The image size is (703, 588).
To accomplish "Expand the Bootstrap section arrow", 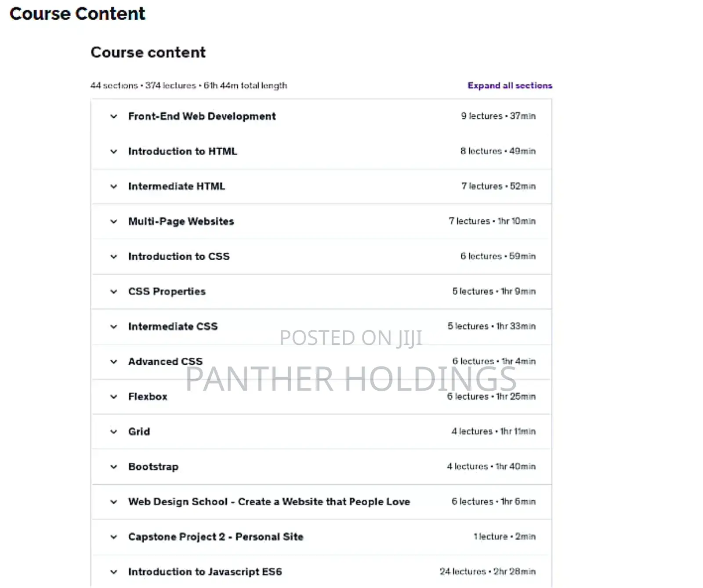I will 114,467.
